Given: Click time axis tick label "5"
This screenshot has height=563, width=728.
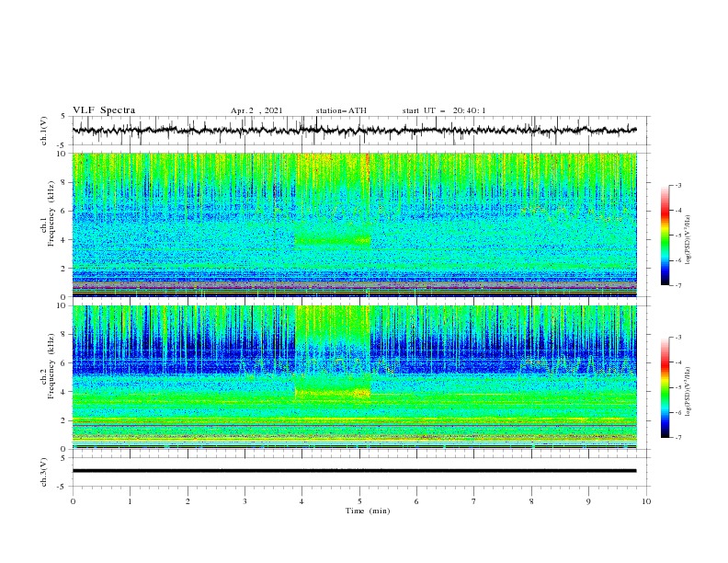Looking at the screenshot, I should pos(359,501).
